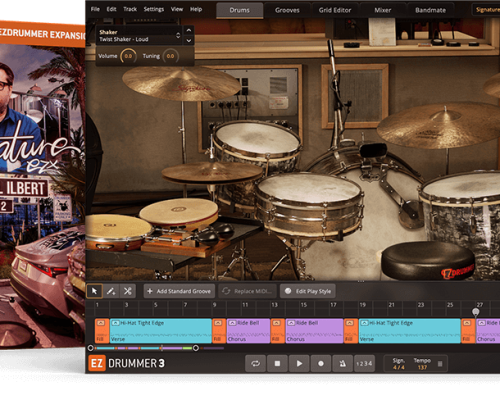Viewport: 500px width, 400px height.
Task: Toggle loop playback
Action: click(x=255, y=363)
